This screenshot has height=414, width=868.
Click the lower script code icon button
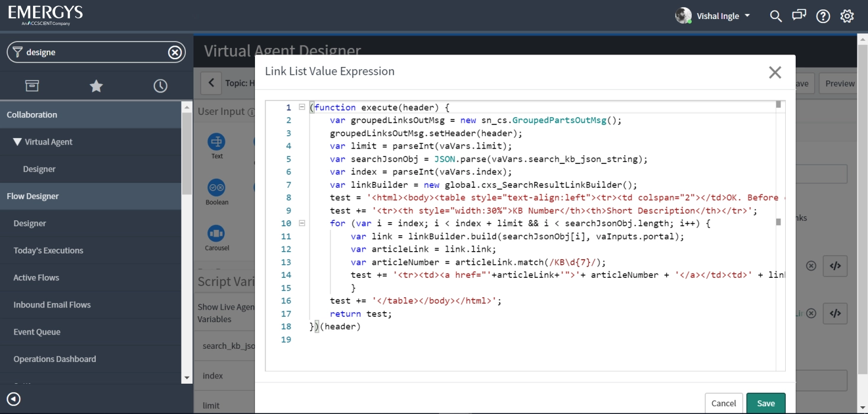coord(835,313)
